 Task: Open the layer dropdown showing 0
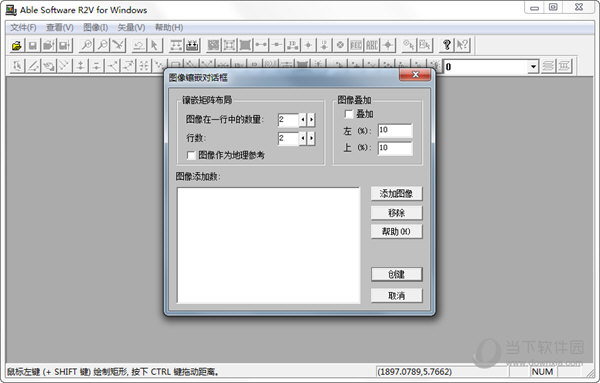coord(533,67)
